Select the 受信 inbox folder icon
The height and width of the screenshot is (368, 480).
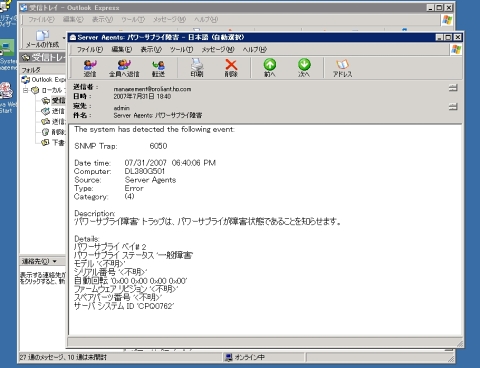[x=46, y=100]
